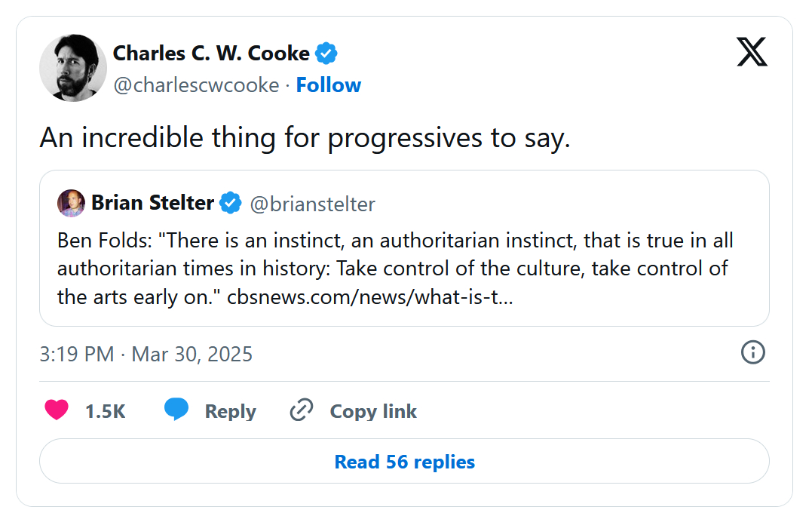Follow @charlescwcooke
The width and height of the screenshot is (812, 516).
(x=328, y=85)
